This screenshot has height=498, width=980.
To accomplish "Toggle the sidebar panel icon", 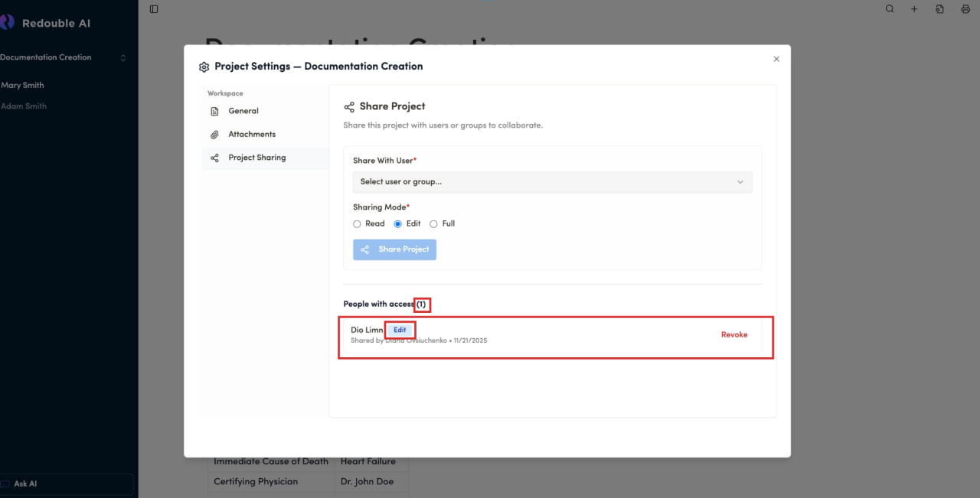I will [154, 9].
